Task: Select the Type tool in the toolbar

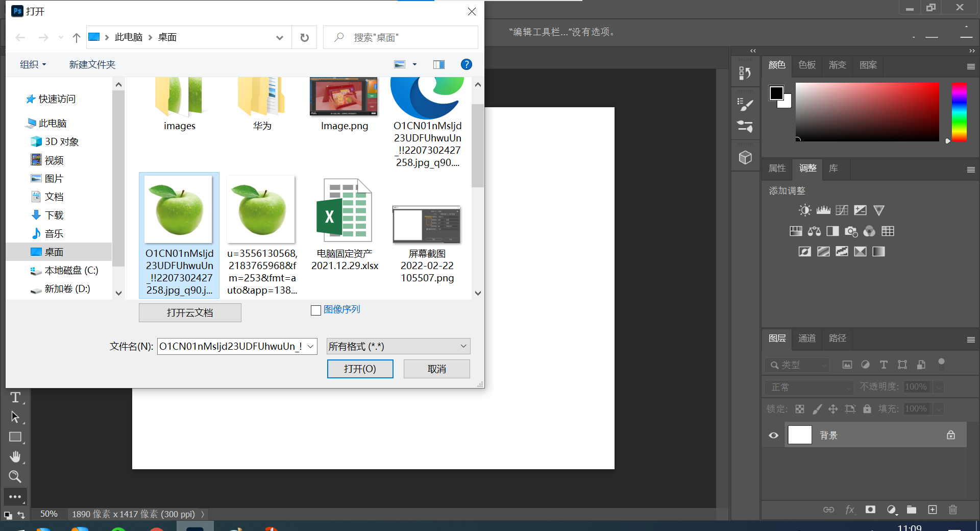Action: click(15, 397)
